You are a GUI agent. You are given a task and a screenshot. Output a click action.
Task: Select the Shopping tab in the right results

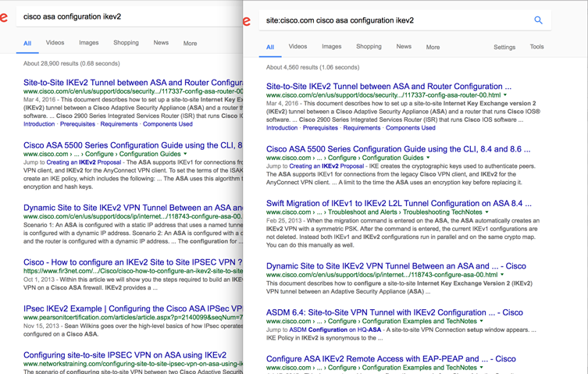[x=369, y=47]
